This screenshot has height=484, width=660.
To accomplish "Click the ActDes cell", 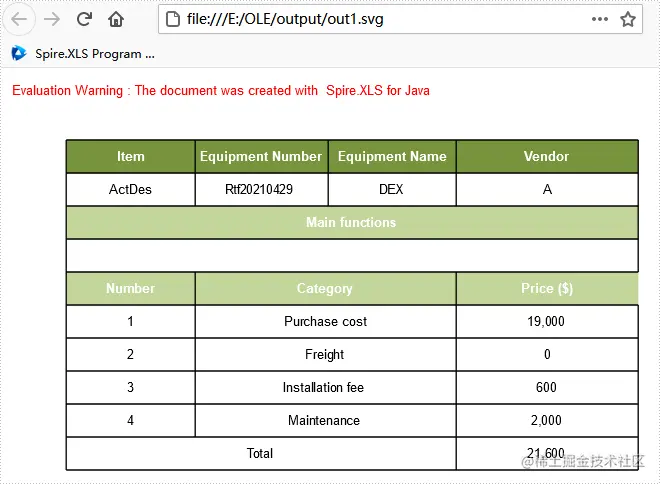I will click(x=130, y=189).
